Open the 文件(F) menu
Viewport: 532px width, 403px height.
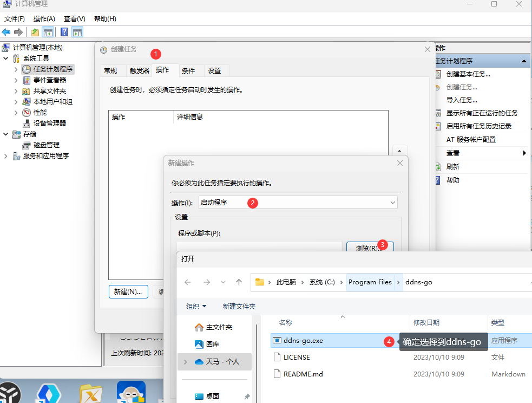tap(14, 19)
